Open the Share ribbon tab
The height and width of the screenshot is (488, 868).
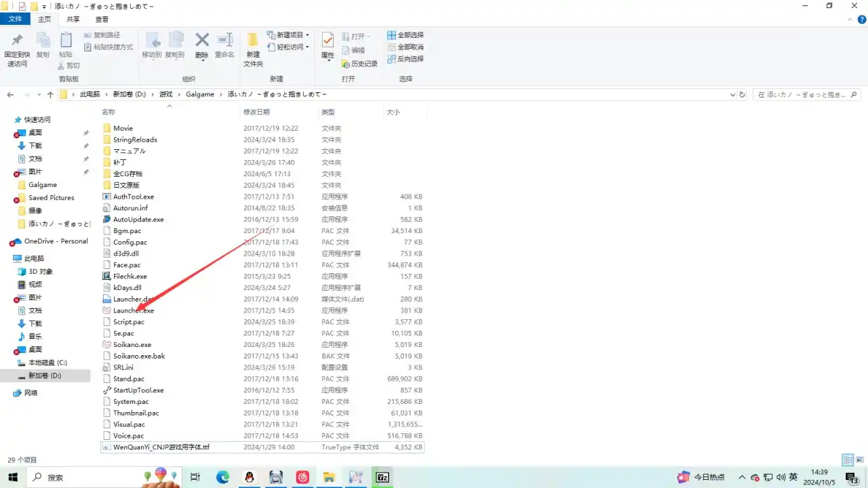(x=73, y=20)
